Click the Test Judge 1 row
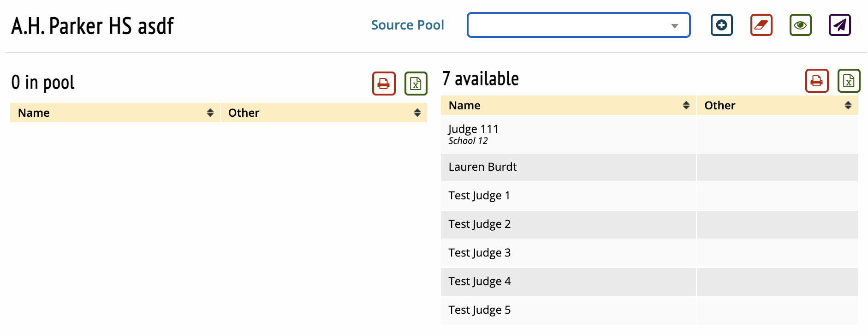 [x=479, y=196]
